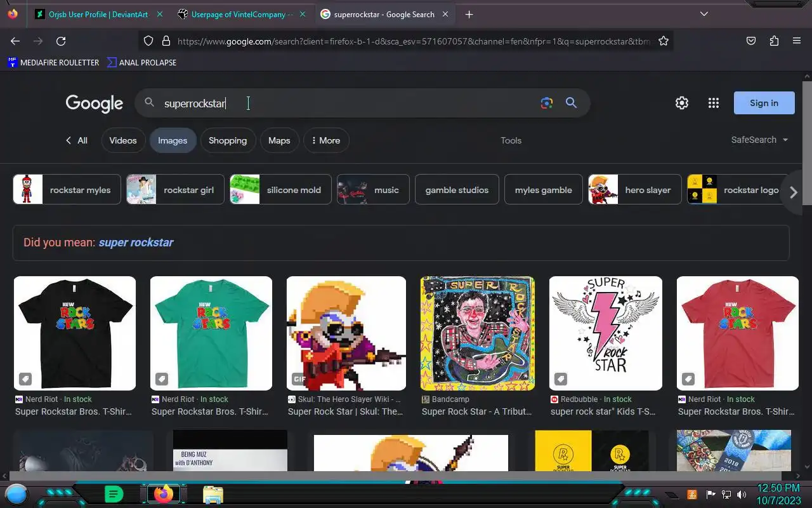This screenshot has height=508, width=812.
Task: Select the Videos search tab
Action: (x=123, y=140)
